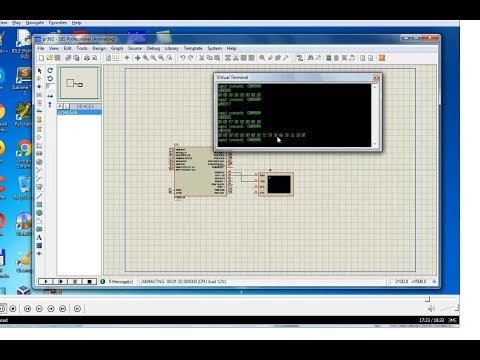480x360 pixels.
Task: Rotate anti-clockwise using the rotation icon
Action: coord(50,79)
